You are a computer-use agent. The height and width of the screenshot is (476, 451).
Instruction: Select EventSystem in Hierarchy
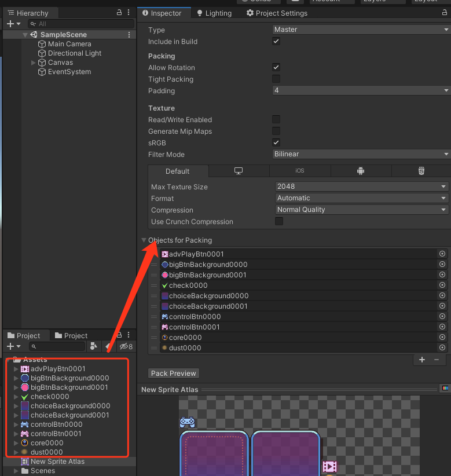tap(69, 72)
